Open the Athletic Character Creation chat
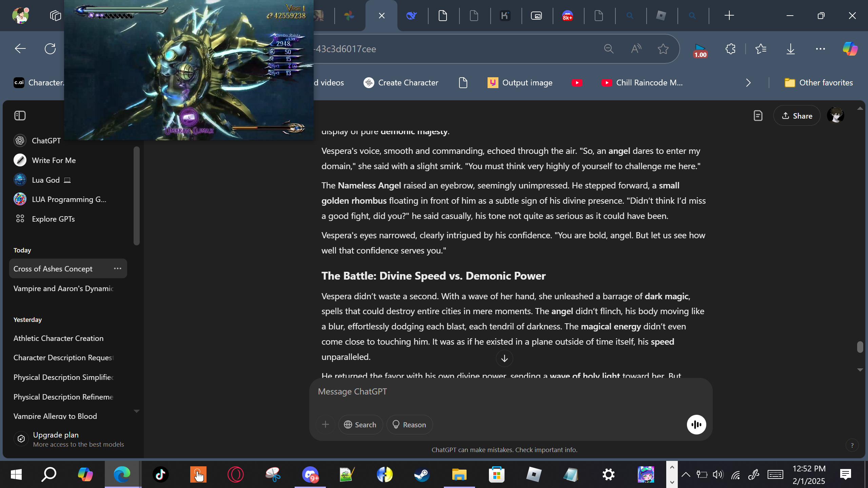 coord(58,338)
